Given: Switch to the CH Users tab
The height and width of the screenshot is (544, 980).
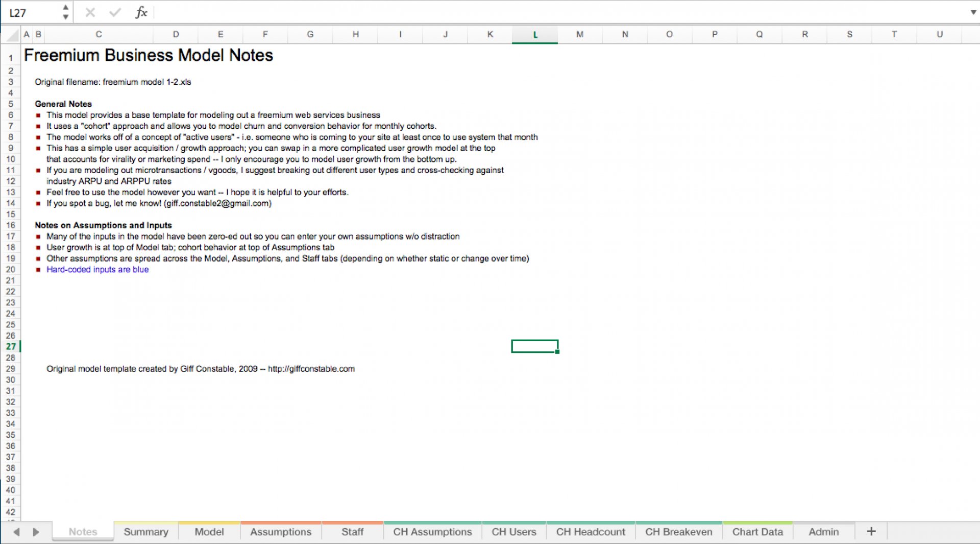Looking at the screenshot, I should point(514,532).
